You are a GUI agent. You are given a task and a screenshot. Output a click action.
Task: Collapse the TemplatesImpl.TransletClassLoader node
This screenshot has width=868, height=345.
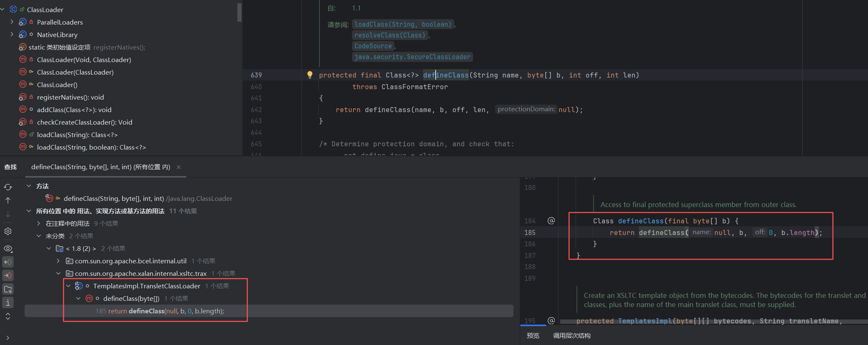coord(68,286)
